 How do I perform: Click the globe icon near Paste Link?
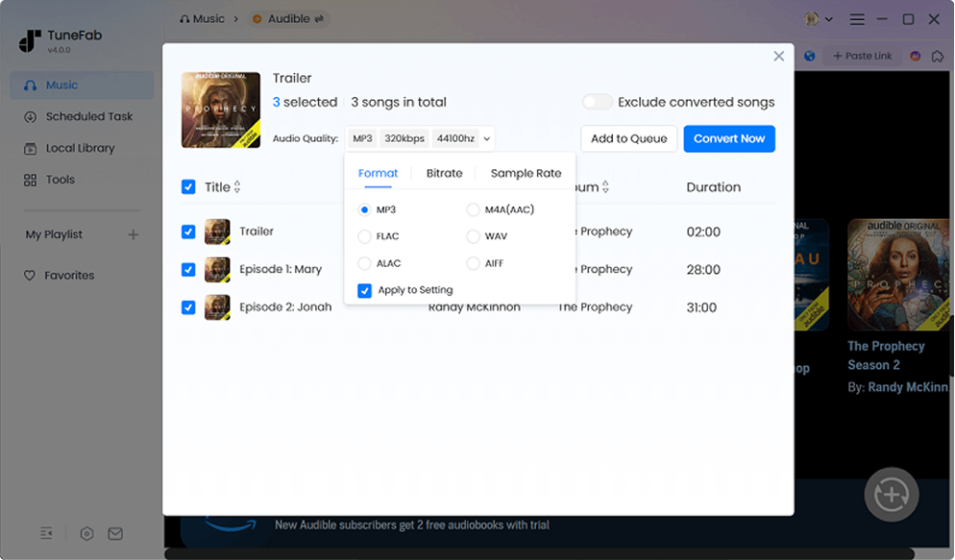point(810,55)
